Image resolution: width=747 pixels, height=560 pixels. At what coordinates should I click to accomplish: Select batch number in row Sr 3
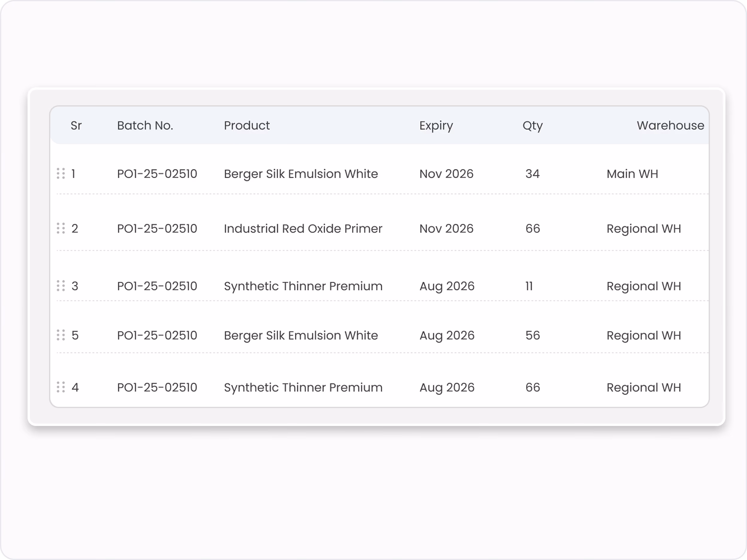coord(157,286)
